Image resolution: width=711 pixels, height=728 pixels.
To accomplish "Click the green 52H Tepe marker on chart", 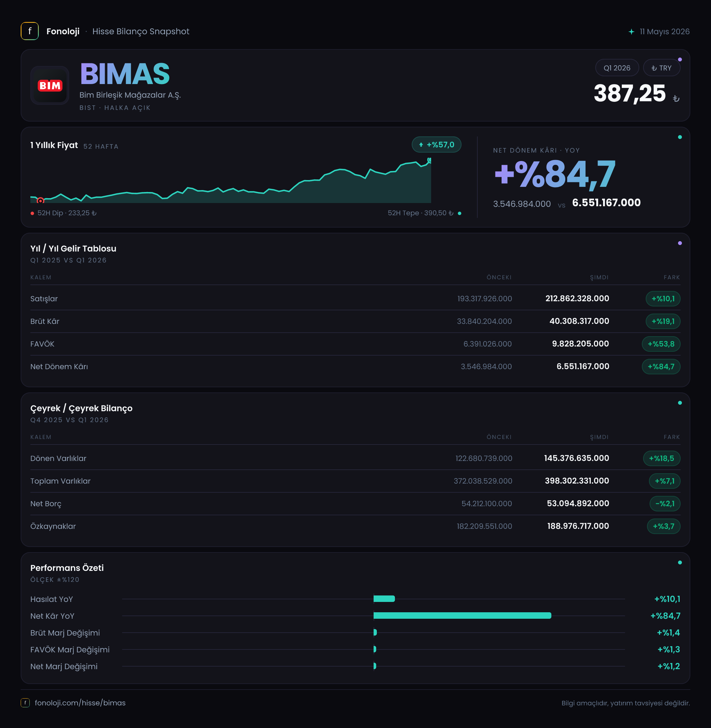I will pos(430,160).
